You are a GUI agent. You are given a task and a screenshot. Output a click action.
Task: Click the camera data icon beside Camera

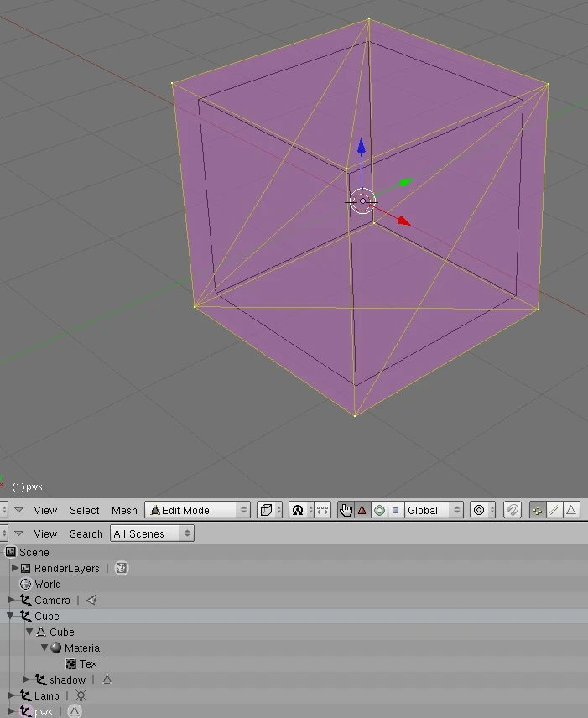click(x=91, y=600)
